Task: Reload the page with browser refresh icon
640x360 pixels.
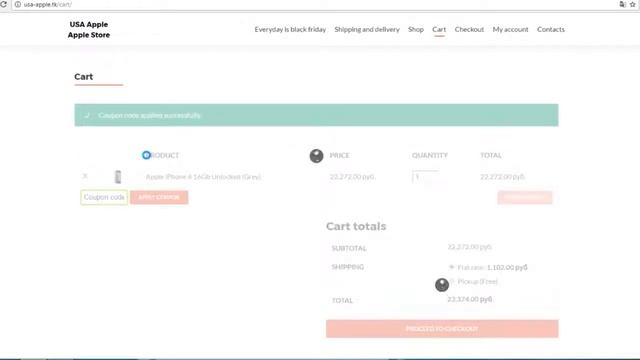Action: click(x=4, y=4)
